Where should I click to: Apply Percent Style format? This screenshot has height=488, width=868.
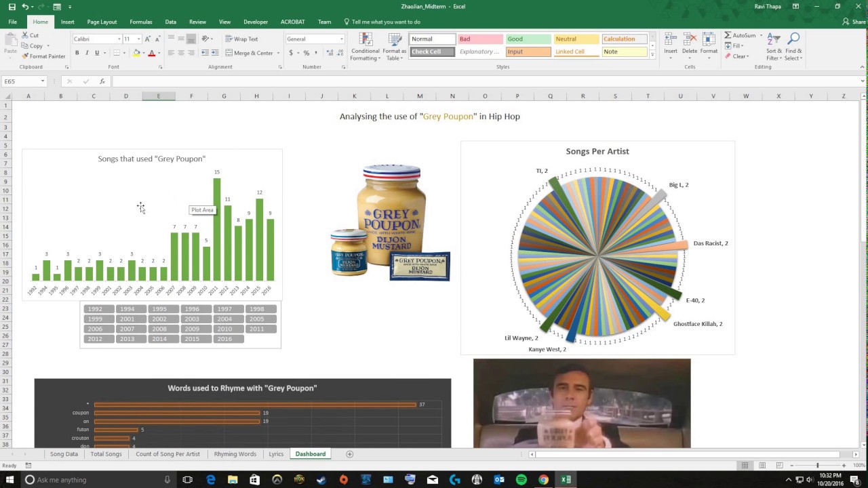point(307,53)
